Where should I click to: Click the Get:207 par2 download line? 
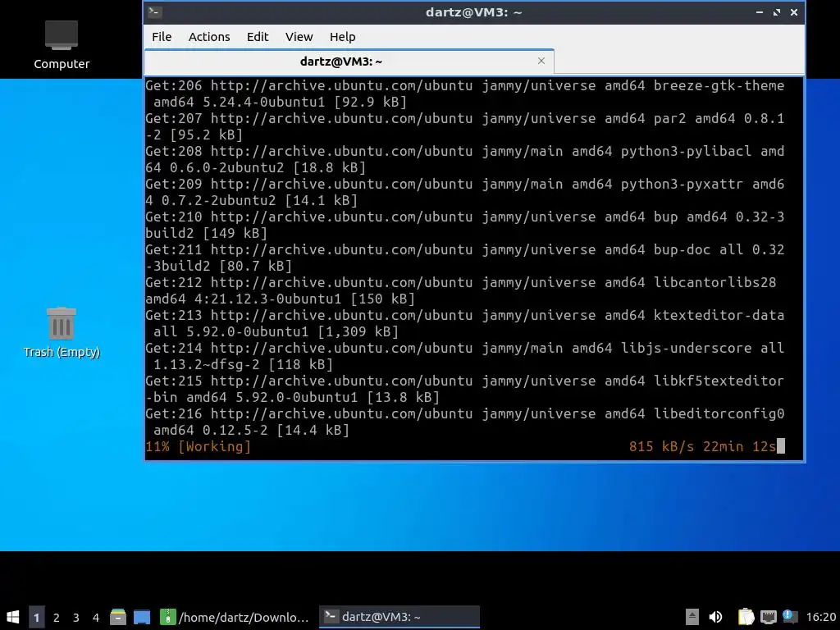click(x=465, y=126)
